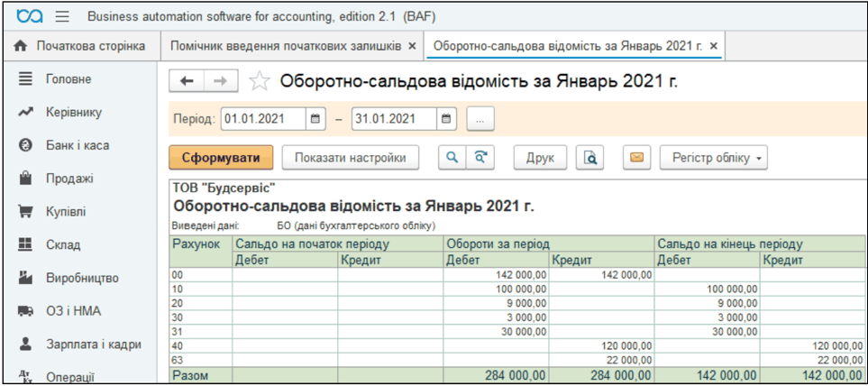Open period selection ellipsis button
Screen dimensions: 868x386
click(480, 118)
